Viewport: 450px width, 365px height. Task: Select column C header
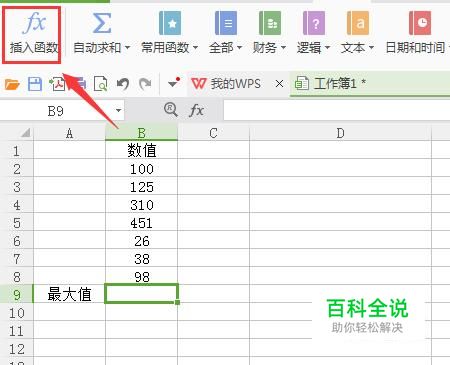coord(213,133)
